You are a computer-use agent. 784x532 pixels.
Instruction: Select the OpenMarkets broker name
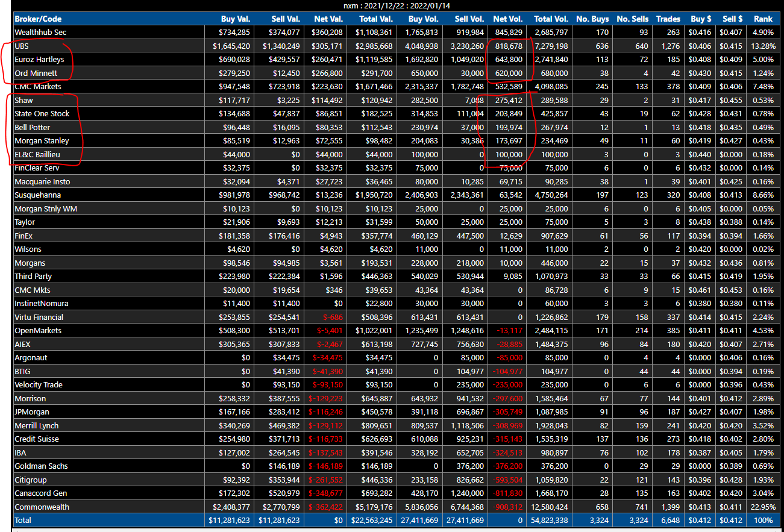pos(38,330)
